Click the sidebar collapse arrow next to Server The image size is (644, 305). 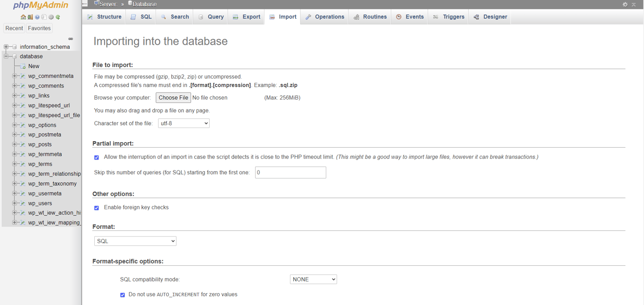pos(86,4)
